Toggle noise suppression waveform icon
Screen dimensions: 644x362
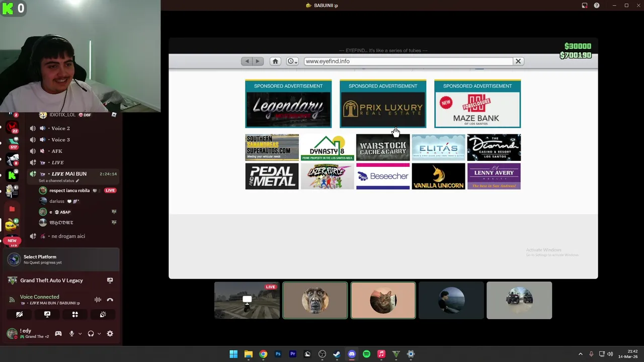click(98, 300)
